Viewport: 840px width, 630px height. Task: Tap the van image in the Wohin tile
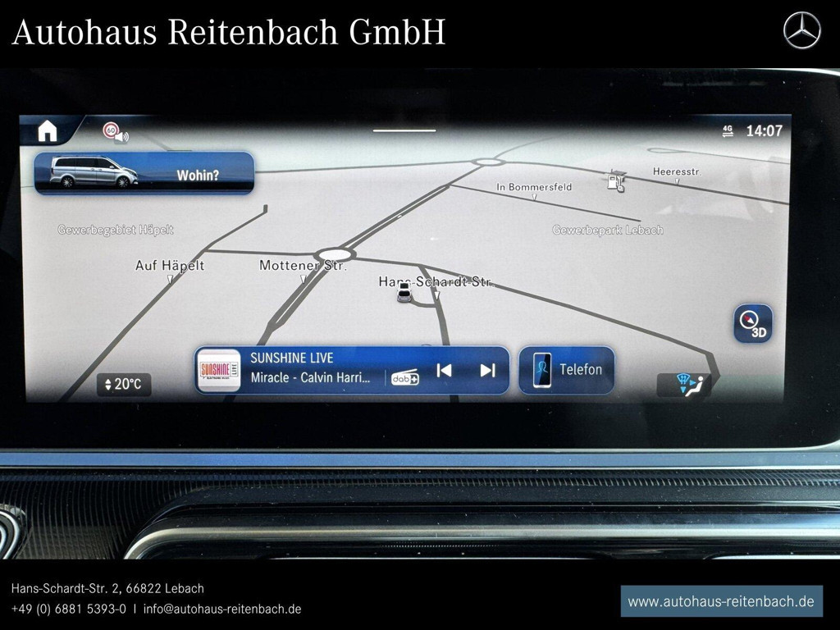tap(94, 172)
